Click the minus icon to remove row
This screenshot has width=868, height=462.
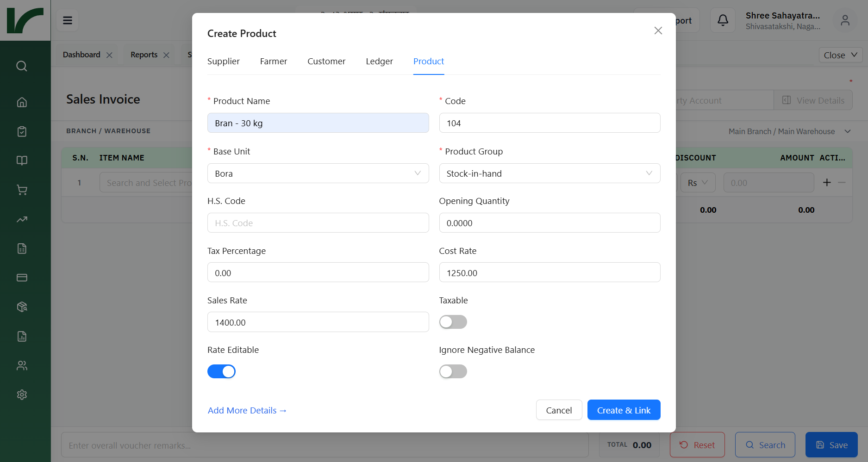(x=842, y=183)
